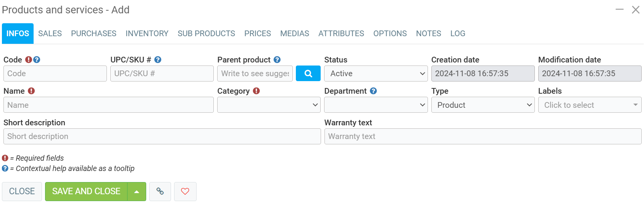Screen dimensions: 644x203
Task: Open the Status dropdown
Action: click(x=376, y=74)
